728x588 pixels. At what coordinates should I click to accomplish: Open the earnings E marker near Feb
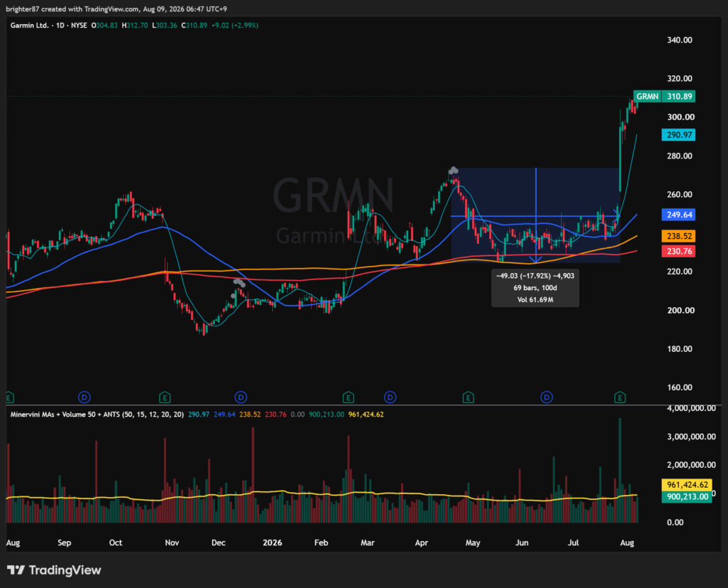pyautogui.click(x=348, y=397)
